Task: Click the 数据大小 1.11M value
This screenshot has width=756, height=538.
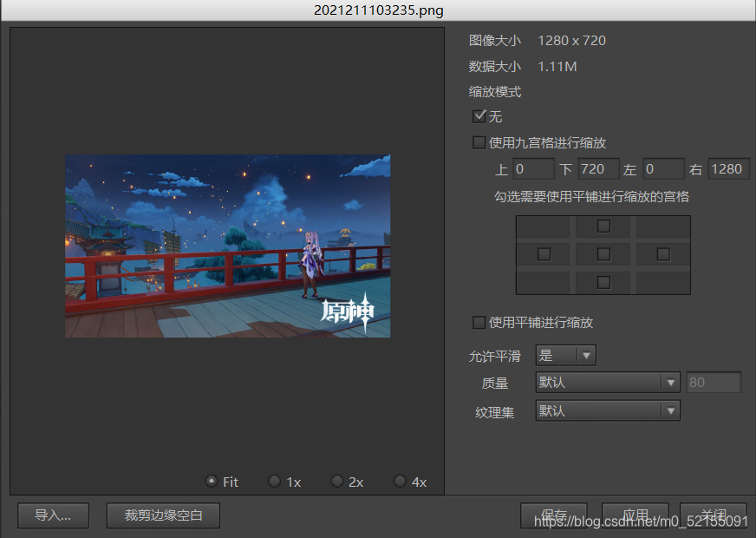Action: [557, 67]
